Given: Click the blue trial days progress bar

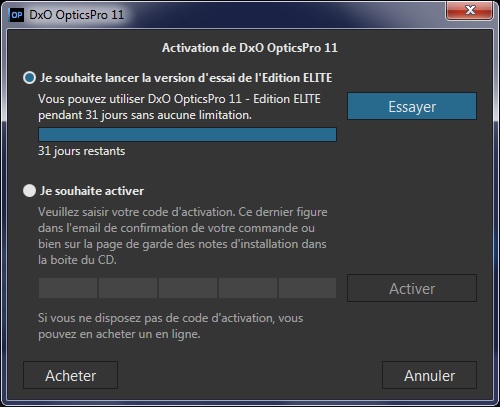Looking at the screenshot, I should pyautogui.click(x=187, y=134).
